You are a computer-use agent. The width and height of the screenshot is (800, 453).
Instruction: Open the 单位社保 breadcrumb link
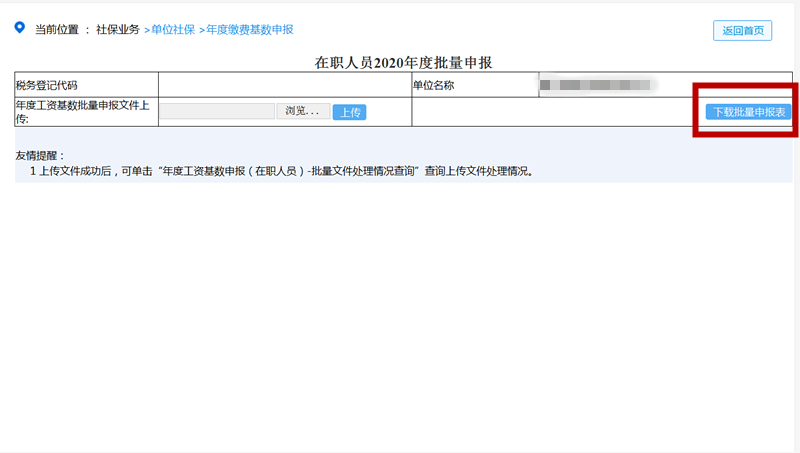click(x=173, y=30)
